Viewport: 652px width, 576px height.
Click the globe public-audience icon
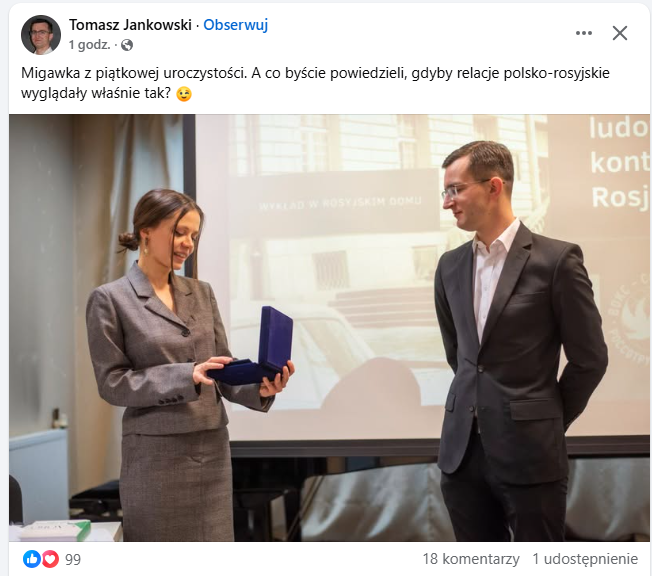tap(127, 45)
